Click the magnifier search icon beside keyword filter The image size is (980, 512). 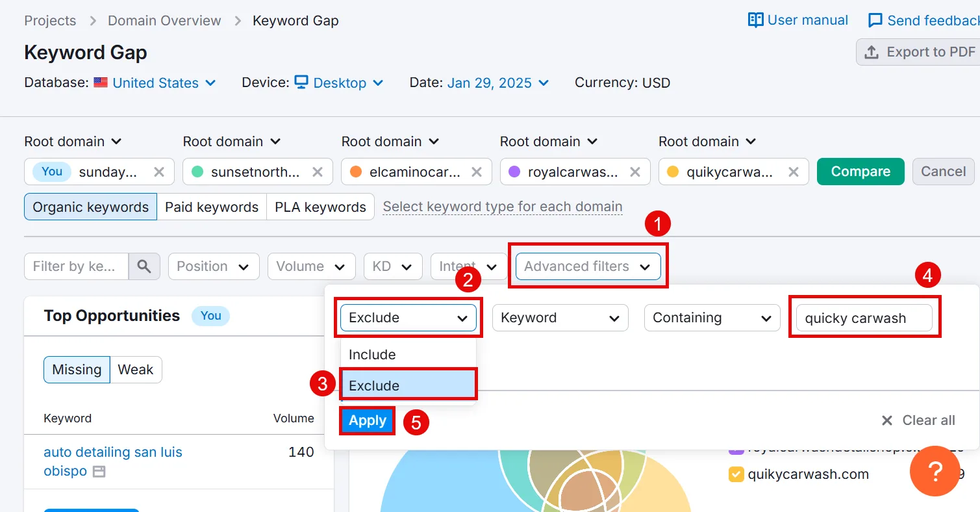[x=144, y=266]
